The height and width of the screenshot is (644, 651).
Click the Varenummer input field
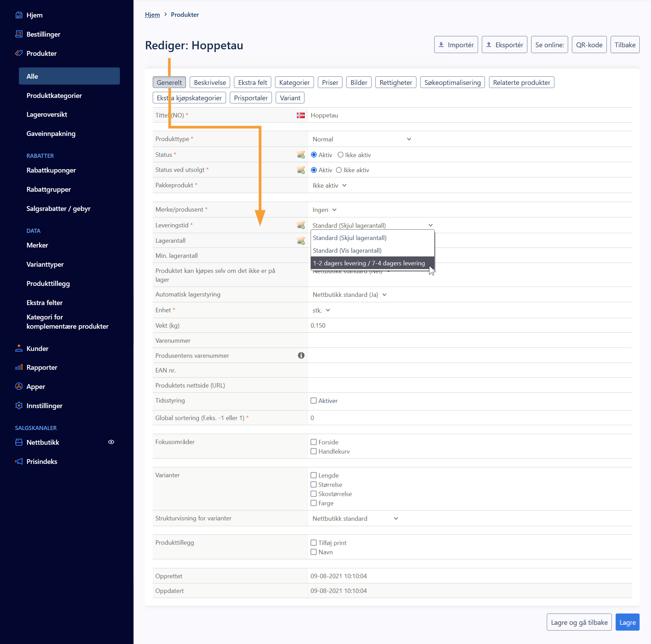(x=470, y=340)
